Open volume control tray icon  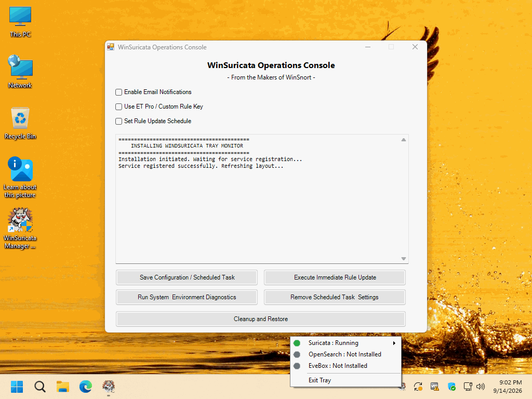pos(481,387)
